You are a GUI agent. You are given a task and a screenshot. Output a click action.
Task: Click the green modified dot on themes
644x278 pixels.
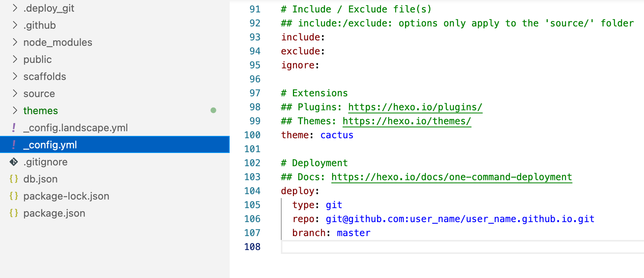(213, 110)
